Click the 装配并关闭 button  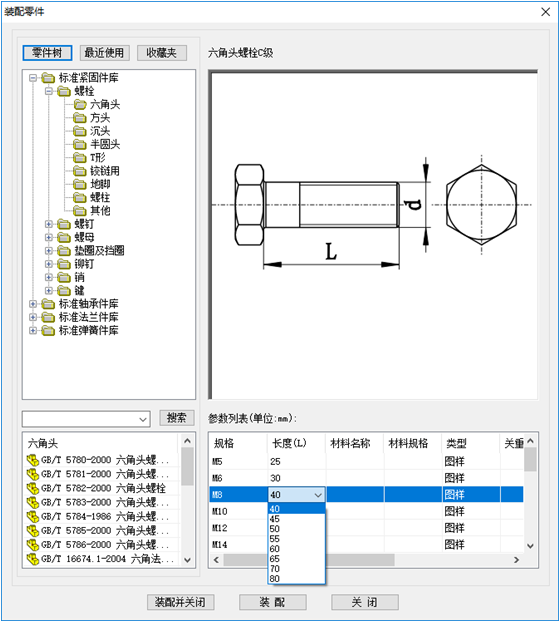coord(180,602)
